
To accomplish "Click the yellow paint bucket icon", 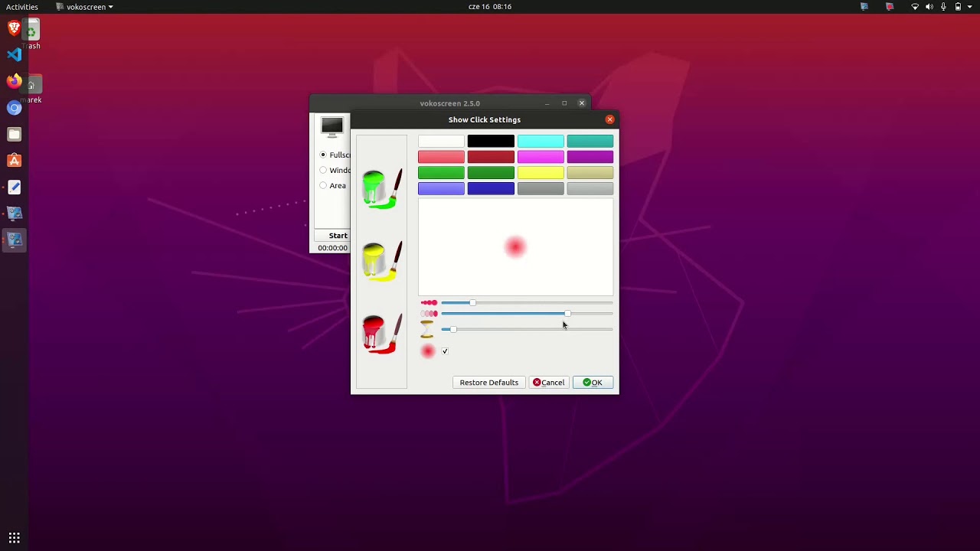I will pyautogui.click(x=381, y=261).
